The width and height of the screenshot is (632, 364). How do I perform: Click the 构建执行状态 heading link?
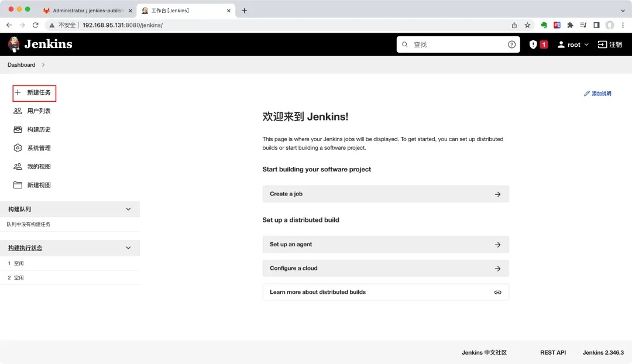tap(25, 248)
